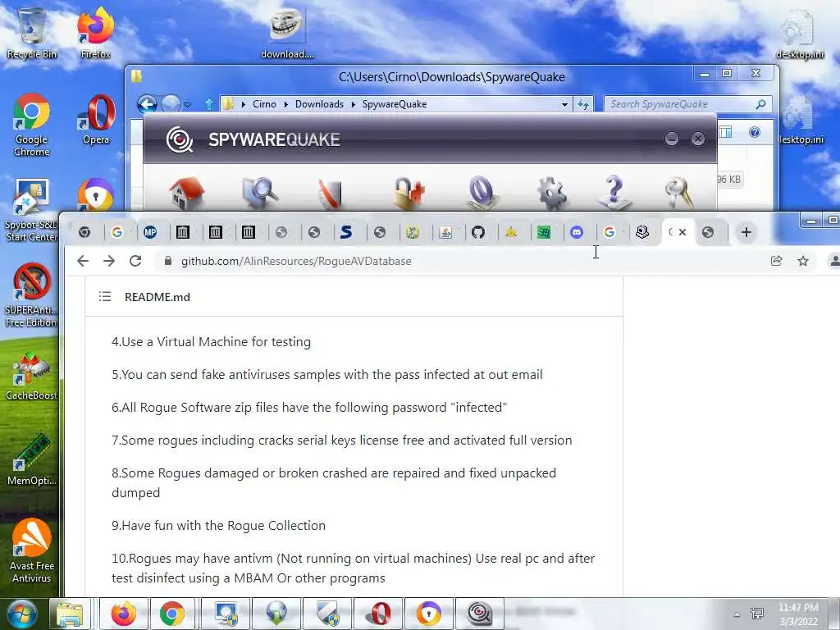
Task: Go back in Explorer window
Action: coord(147,104)
